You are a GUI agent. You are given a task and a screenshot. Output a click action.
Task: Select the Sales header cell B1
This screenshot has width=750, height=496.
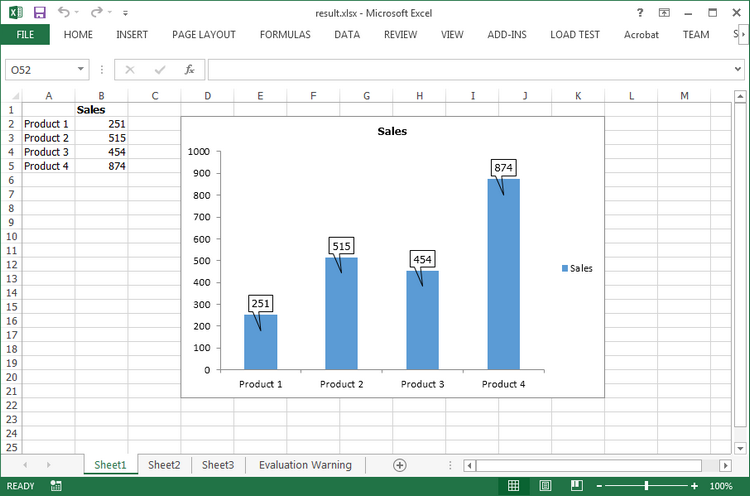click(x=101, y=110)
